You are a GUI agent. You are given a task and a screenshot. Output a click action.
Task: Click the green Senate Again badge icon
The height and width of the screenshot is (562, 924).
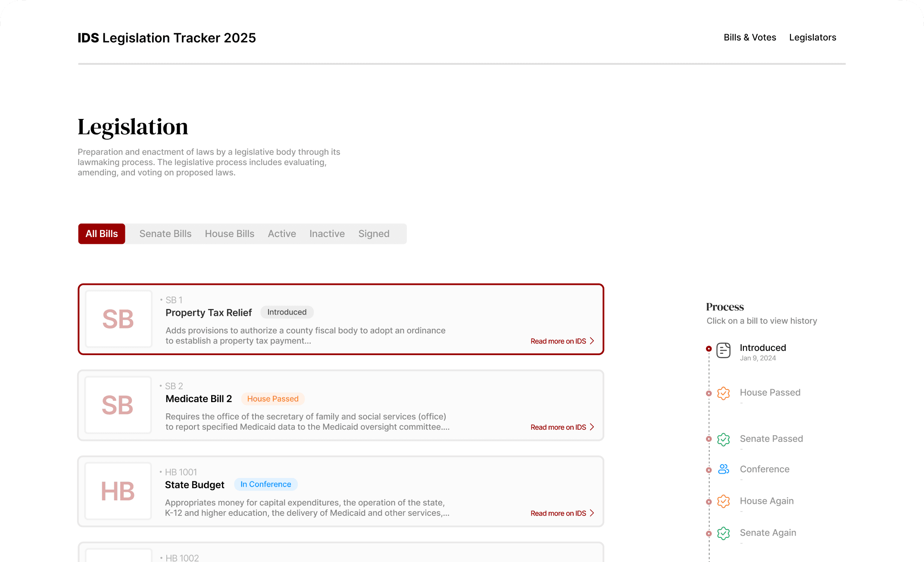coord(723,533)
